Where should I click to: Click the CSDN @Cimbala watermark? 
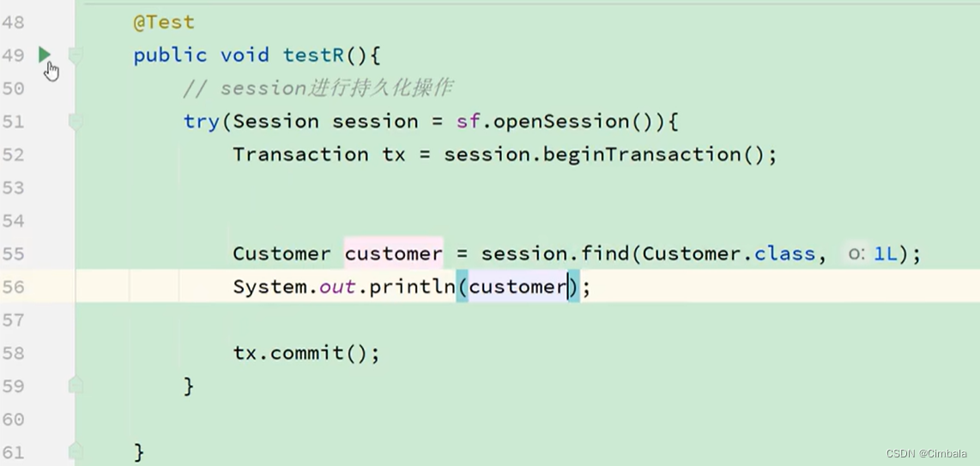point(926,454)
